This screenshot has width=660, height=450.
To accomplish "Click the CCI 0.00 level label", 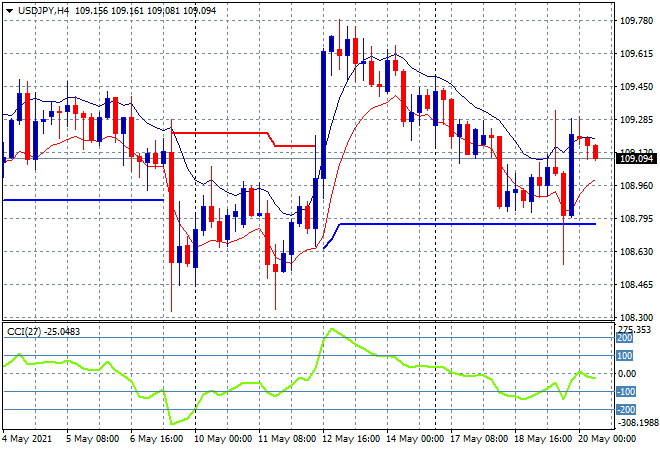I will [x=627, y=374].
